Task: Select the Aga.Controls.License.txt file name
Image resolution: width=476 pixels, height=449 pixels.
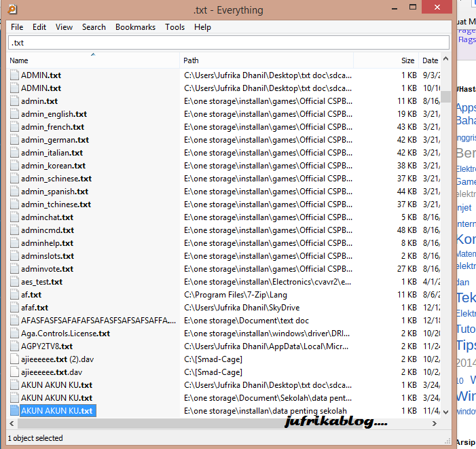Action: (x=65, y=334)
